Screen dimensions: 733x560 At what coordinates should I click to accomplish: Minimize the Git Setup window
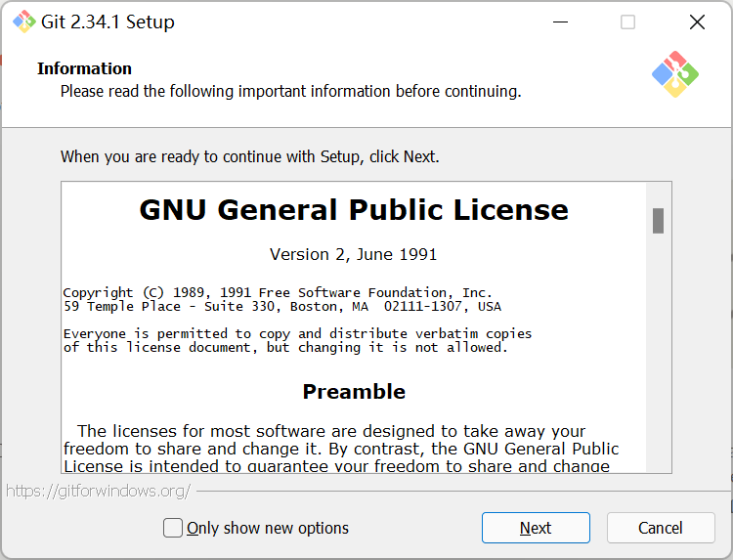[x=560, y=22]
